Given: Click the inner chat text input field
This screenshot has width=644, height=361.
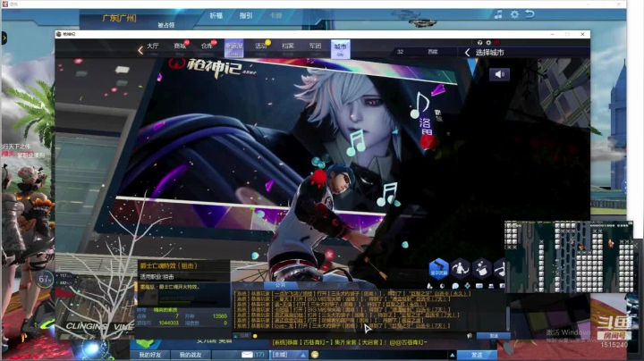Looking at the screenshot, I should tap(362, 336).
